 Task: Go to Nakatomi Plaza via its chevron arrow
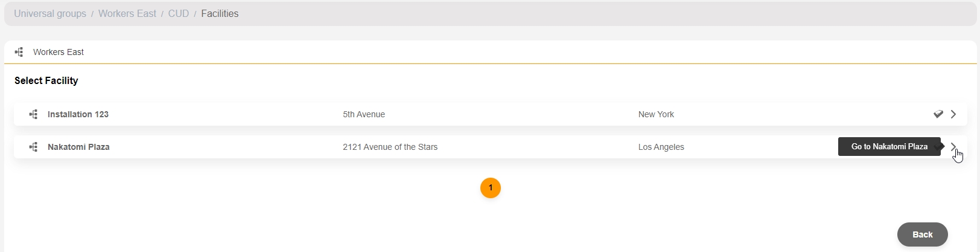953,147
